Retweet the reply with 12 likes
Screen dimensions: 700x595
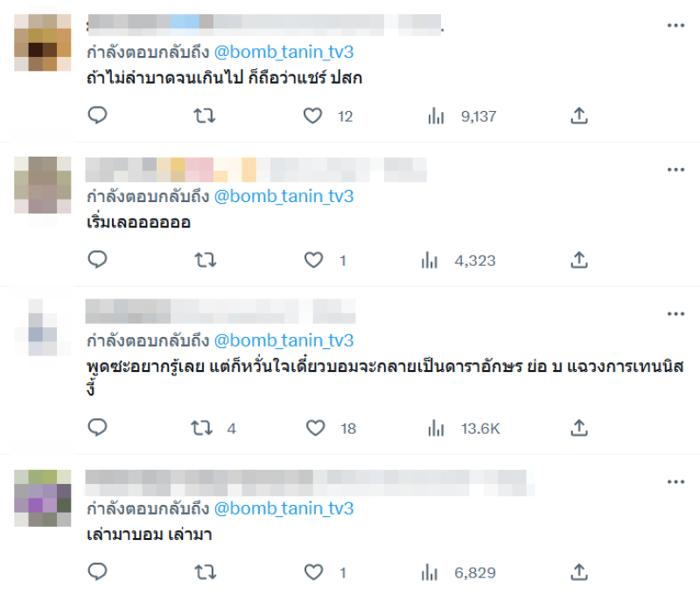click(x=205, y=115)
